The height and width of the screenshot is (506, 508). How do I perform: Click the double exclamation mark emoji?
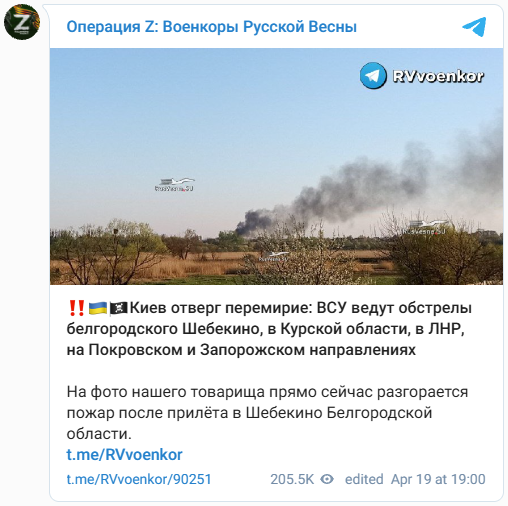pos(76,308)
